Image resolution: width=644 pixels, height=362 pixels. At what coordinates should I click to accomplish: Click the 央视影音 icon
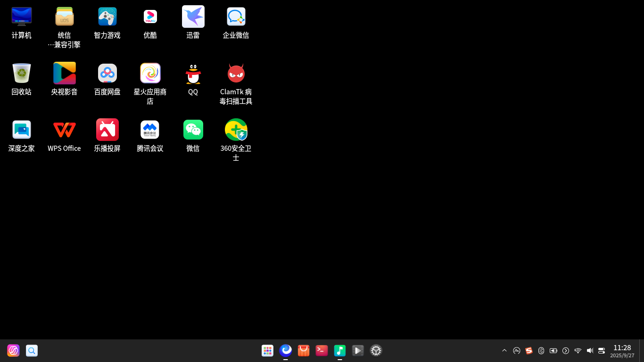coord(65,73)
